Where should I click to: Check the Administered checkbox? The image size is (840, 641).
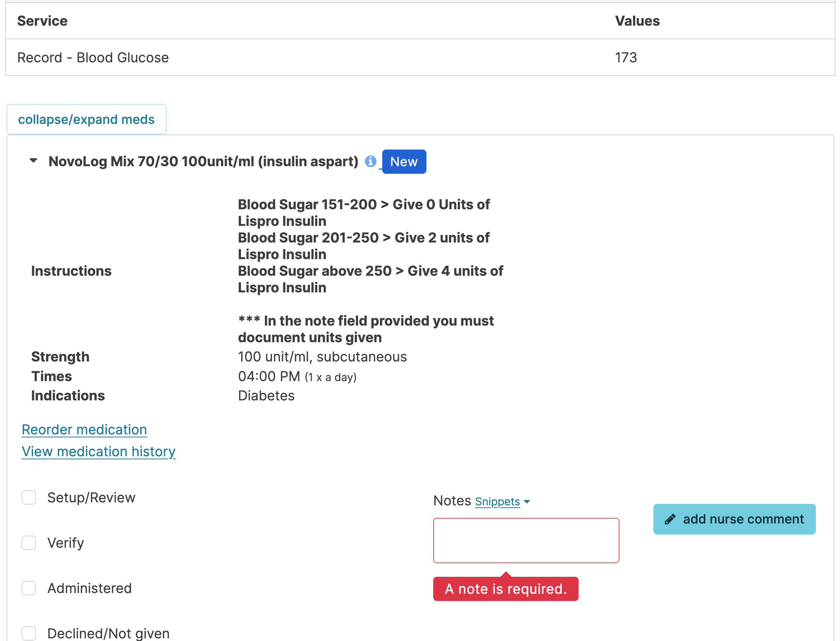coord(29,588)
